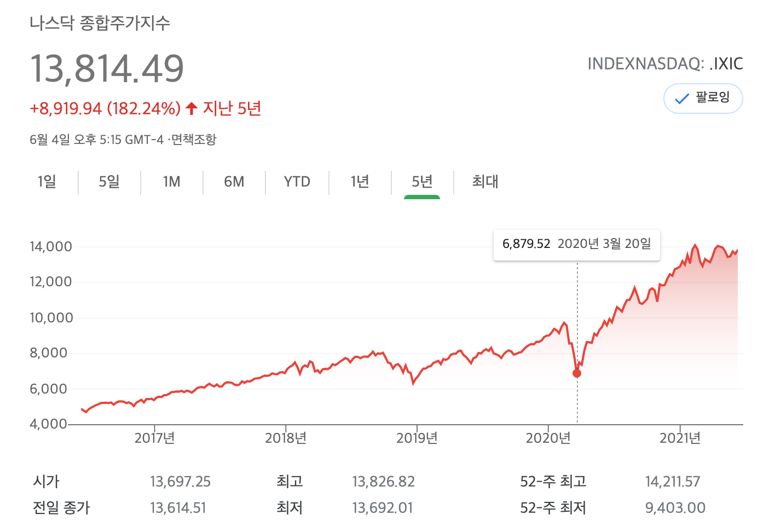The width and height of the screenshot is (775, 532).
Task: Click the 2019년 label on x-axis
Action: (x=417, y=438)
